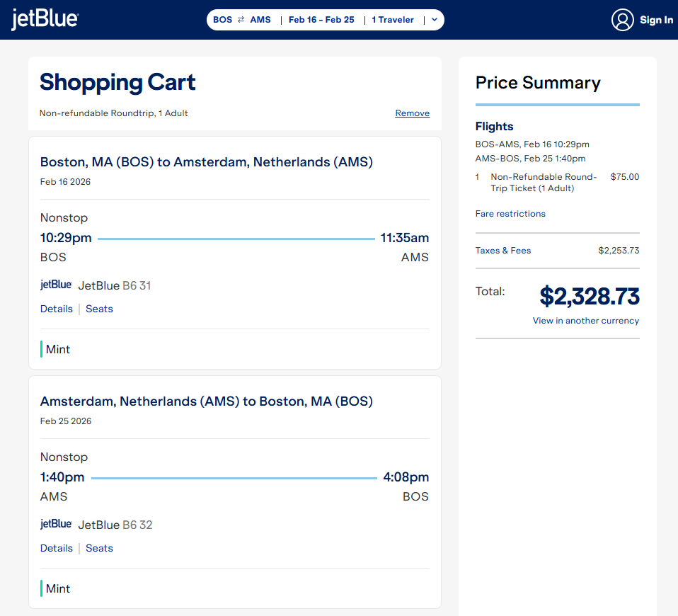Click 10:29pm departure time
Image resolution: width=678 pixels, height=616 pixels.
pyautogui.click(x=66, y=238)
